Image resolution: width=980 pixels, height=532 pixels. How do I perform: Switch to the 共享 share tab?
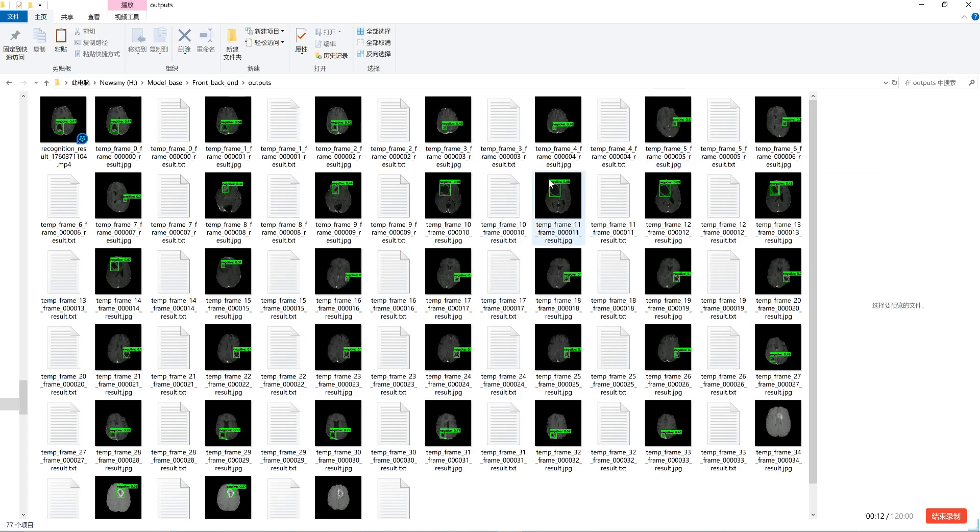(67, 17)
